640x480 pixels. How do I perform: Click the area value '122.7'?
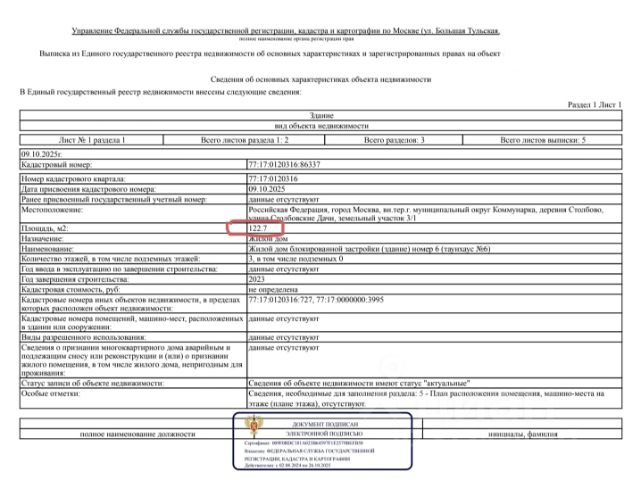coord(258,228)
